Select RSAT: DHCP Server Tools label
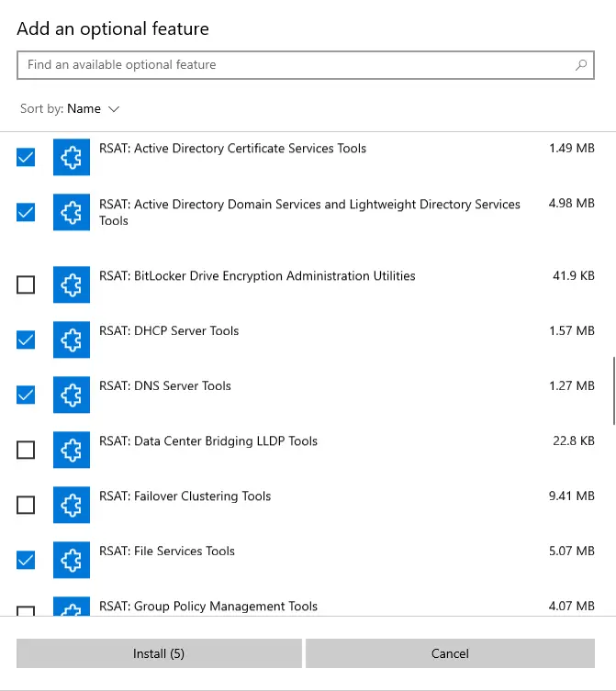 coord(169,331)
